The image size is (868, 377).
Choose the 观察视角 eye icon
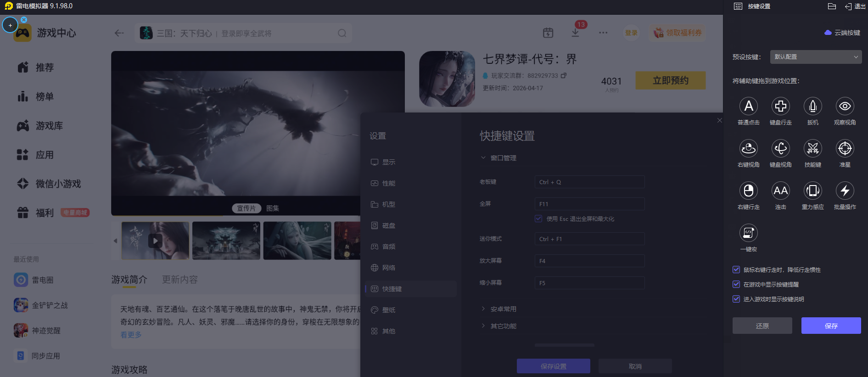[845, 107]
